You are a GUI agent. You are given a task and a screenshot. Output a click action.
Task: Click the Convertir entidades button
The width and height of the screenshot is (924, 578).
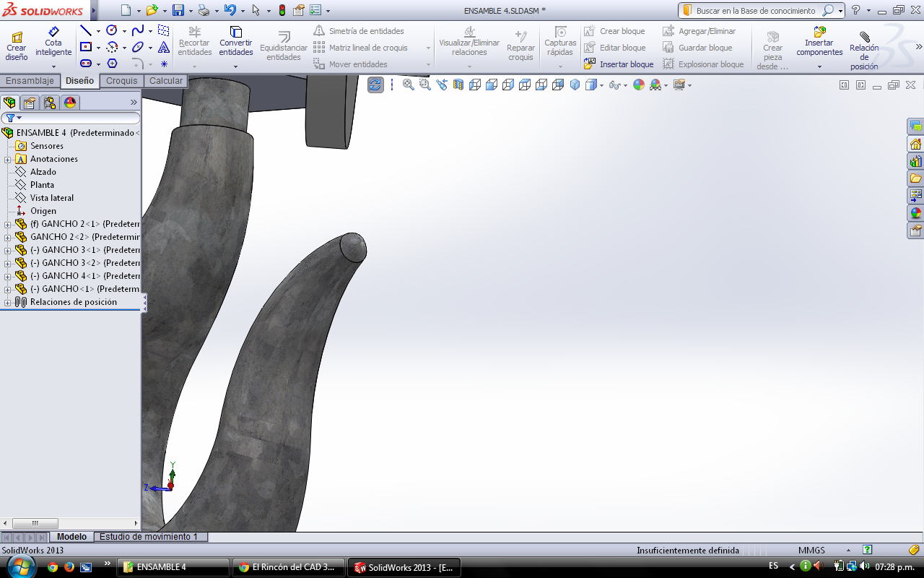pos(236,41)
